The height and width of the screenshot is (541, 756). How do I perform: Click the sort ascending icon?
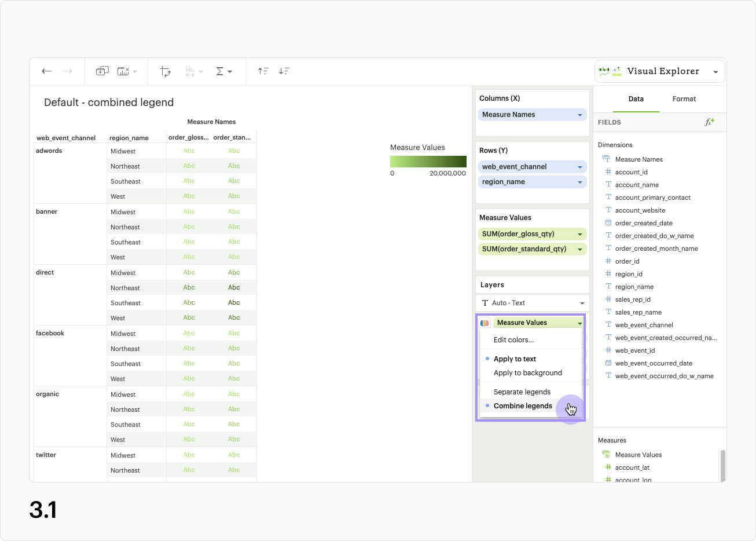pos(263,71)
